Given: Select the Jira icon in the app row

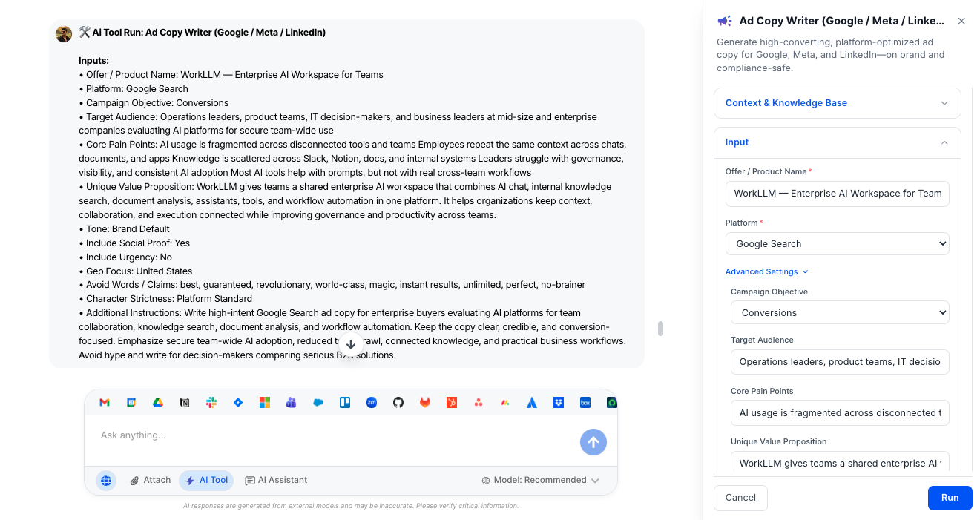Looking at the screenshot, I should [238, 402].
